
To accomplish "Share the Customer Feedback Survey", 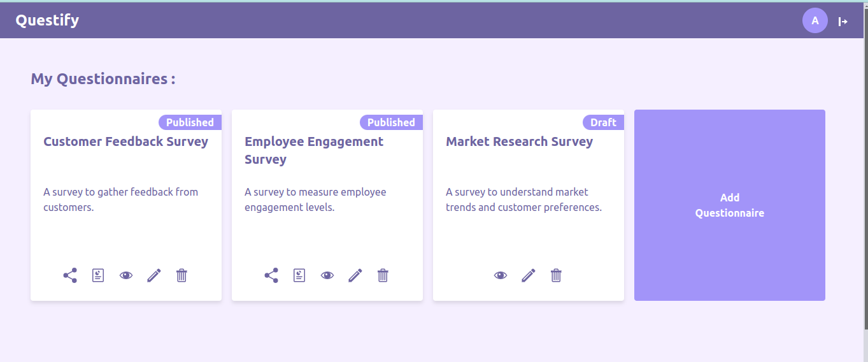I will (x=70, y=275).
